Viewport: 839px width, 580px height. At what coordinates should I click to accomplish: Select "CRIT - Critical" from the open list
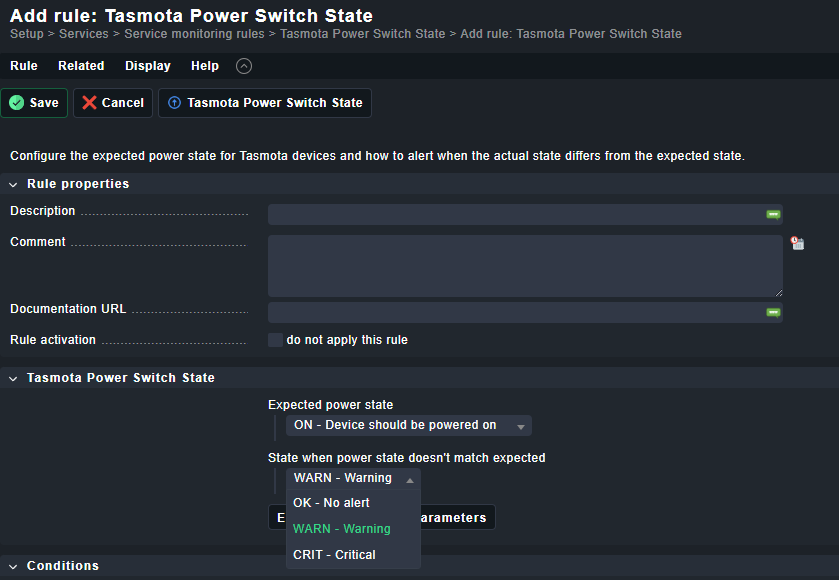(x=334, y=555)
